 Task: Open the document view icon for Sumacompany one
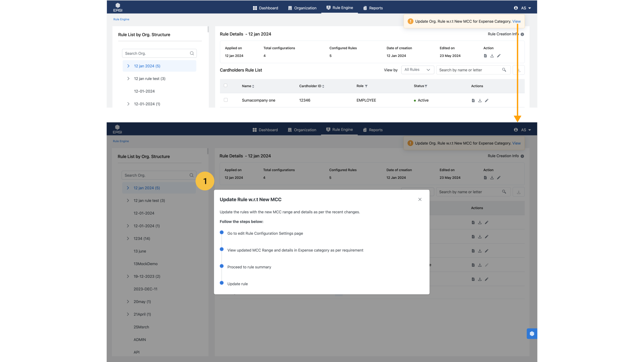coord(473,101)
